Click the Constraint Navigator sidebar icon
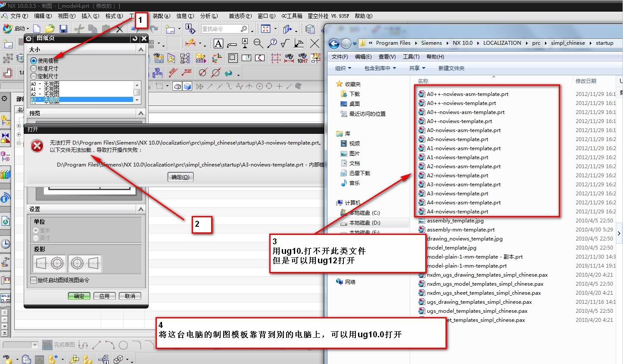 click(x=6, y=138)
